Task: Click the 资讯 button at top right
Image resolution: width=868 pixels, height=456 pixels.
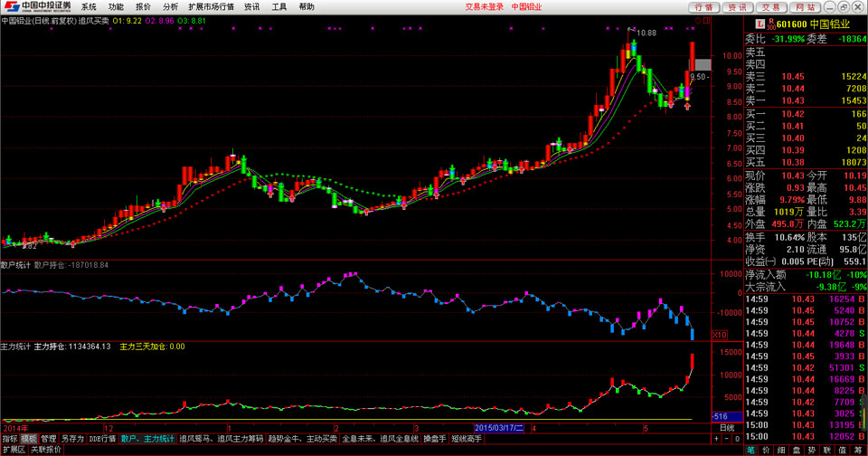Action: [x=737, y=7]
